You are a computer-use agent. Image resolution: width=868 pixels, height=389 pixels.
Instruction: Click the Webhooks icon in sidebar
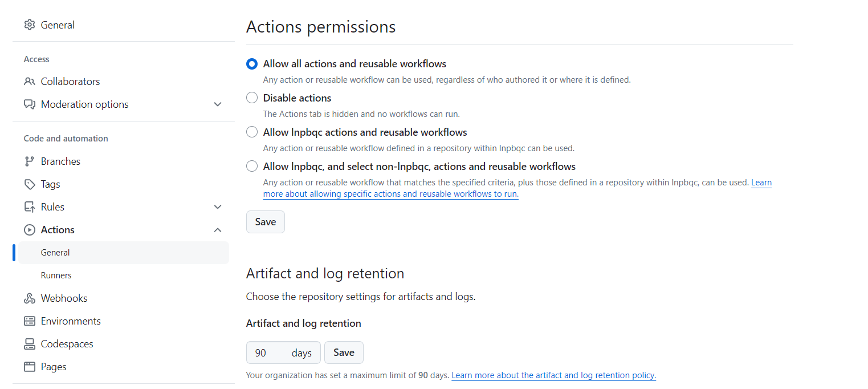tap(30, 298)
